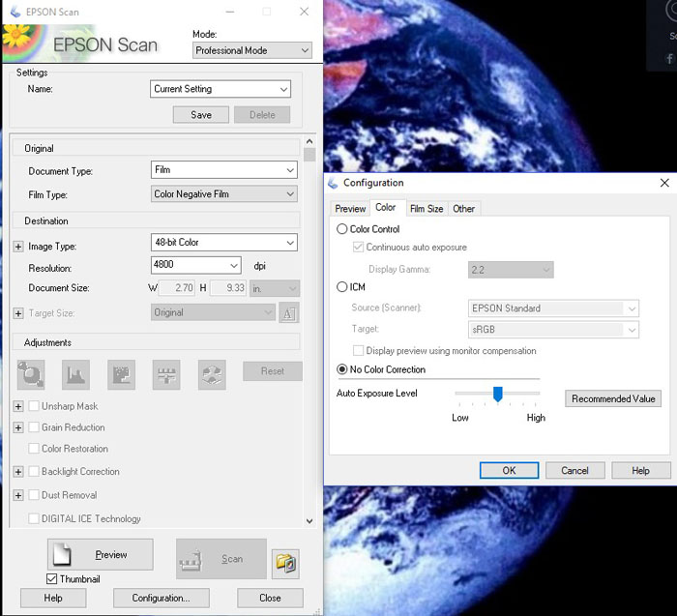The width and height of the screenshot is (677, 616).
Task: Click the Auto Exposure adjustment icon
Action: click(x=31, y=374)
